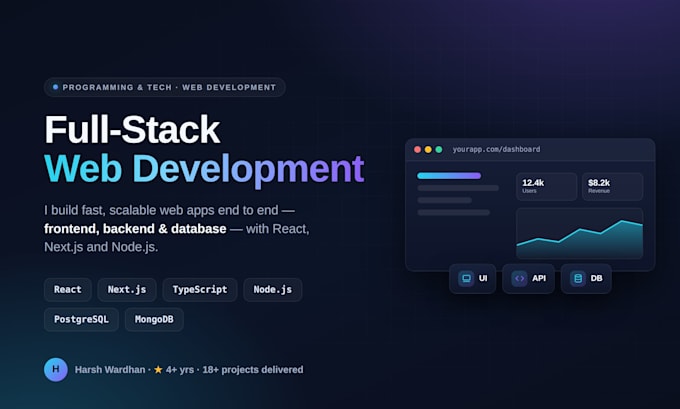Select the PostgreSQL tag

click(81, 320)
